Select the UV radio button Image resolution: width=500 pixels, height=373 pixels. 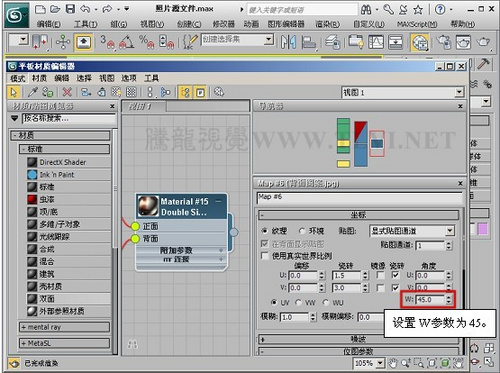[274, 302]
